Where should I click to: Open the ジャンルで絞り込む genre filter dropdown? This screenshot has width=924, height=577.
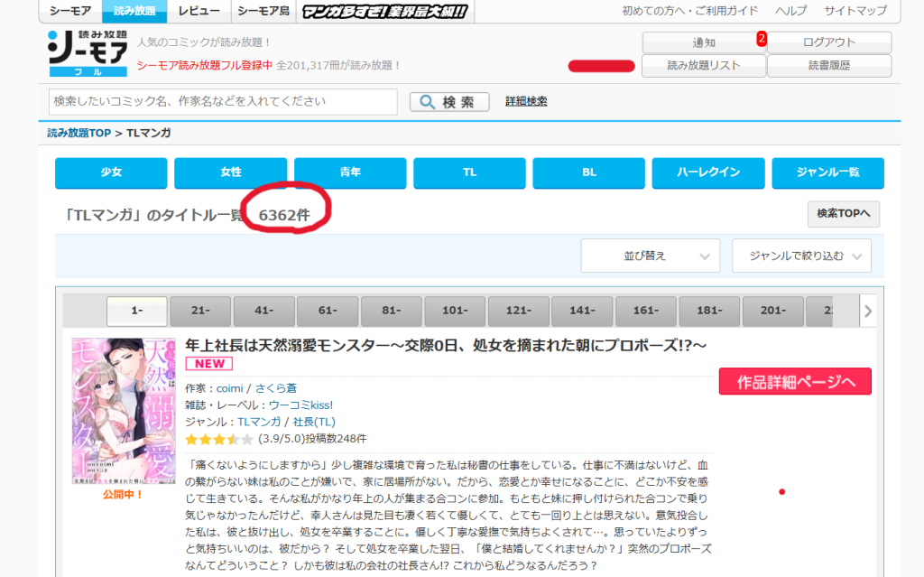coord(802,256)
